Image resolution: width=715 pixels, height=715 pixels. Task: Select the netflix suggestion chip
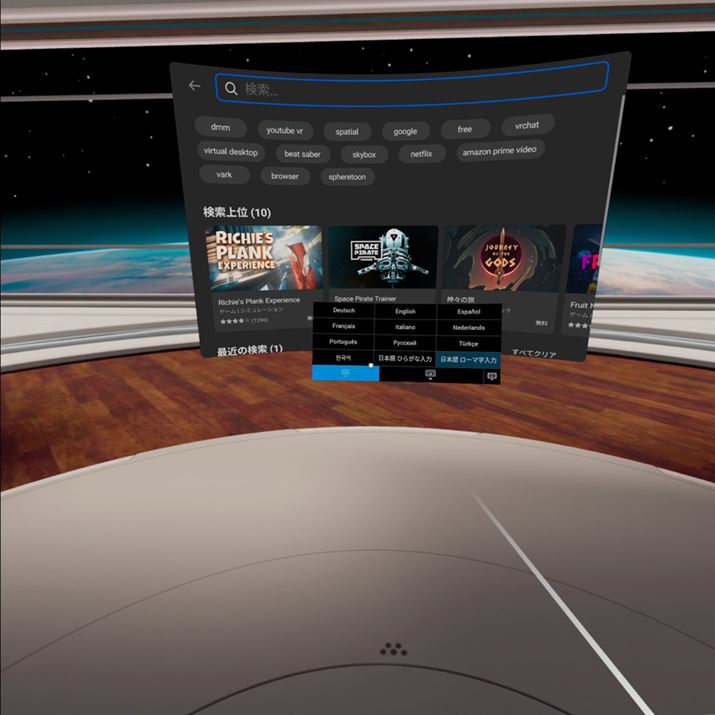(x=421, y=154)
